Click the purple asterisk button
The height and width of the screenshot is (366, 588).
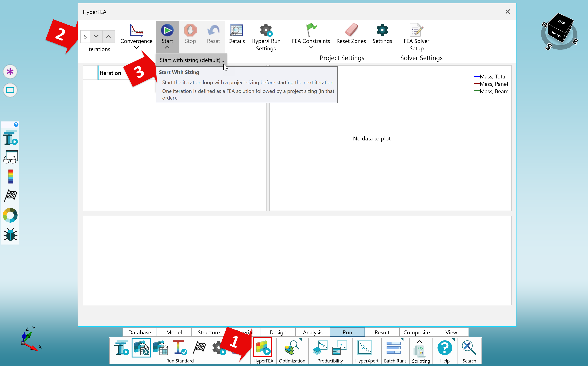pos(10,72)
